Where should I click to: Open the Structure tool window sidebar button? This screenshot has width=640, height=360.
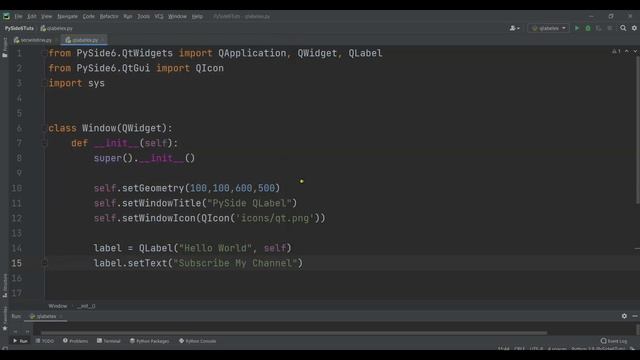pos(4,286)
